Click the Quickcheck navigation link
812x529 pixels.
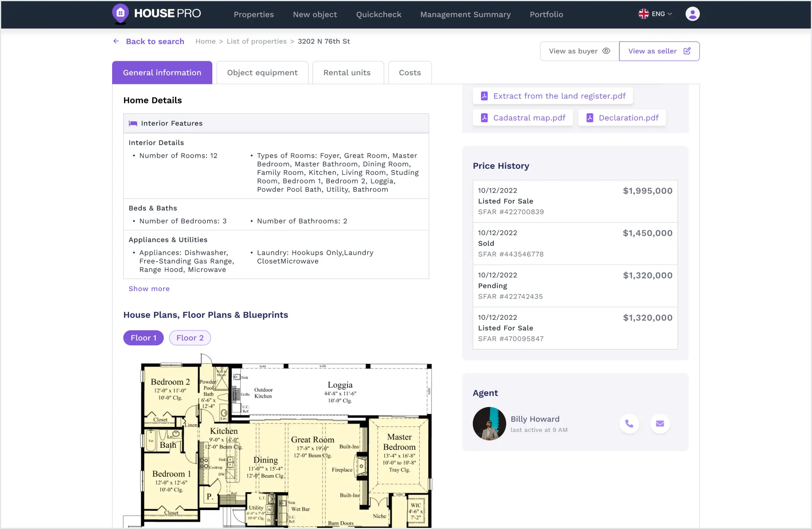[x=378, y=14]
